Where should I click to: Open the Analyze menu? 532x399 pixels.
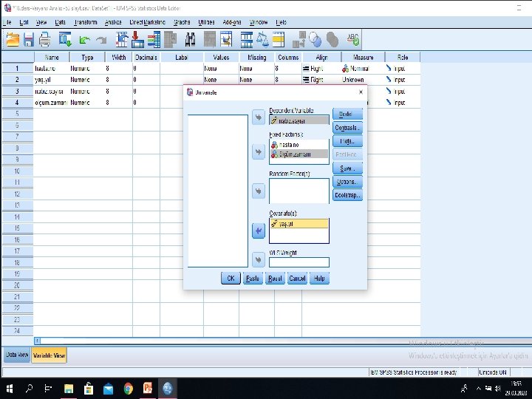tap(113, 22)
